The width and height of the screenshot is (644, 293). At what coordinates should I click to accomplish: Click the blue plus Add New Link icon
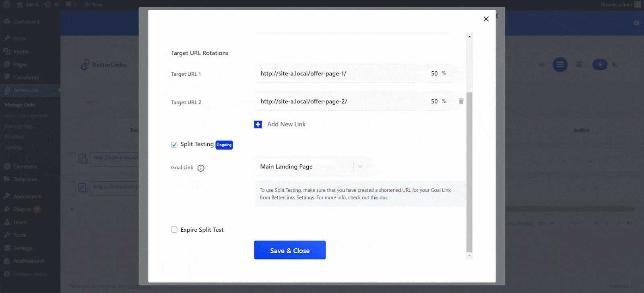click(x=258, y=125)
